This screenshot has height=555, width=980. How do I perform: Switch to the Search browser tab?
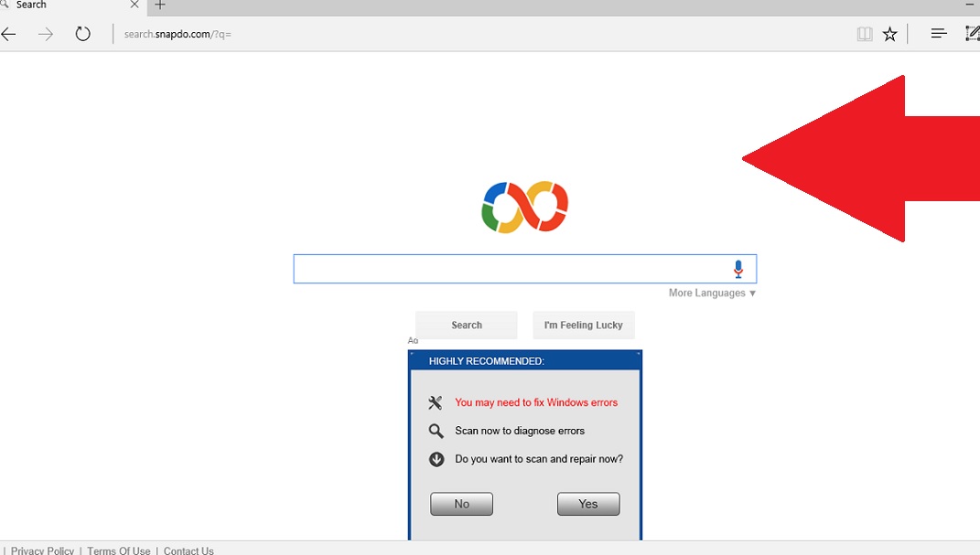64,5
